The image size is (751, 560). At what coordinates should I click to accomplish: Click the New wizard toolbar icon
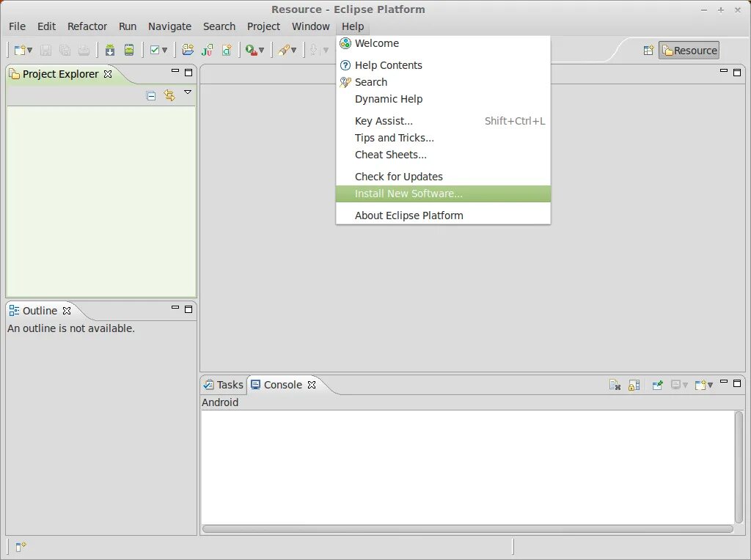20,50
